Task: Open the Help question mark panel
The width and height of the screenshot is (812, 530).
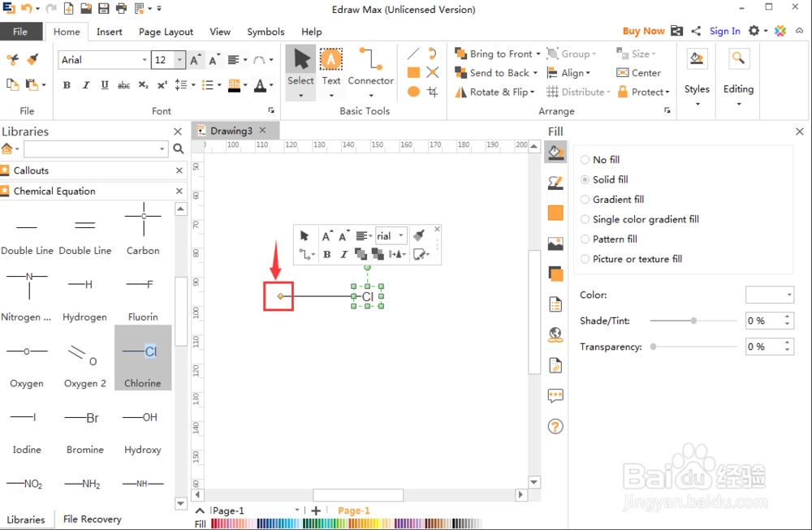Action: 555,426
